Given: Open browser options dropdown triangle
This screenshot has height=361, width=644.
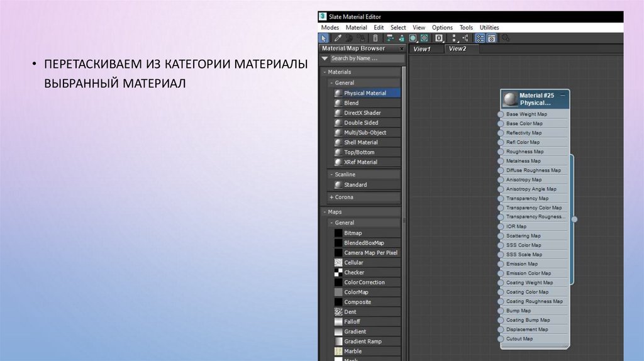Looking at the screenshot, I should point(325,58).
